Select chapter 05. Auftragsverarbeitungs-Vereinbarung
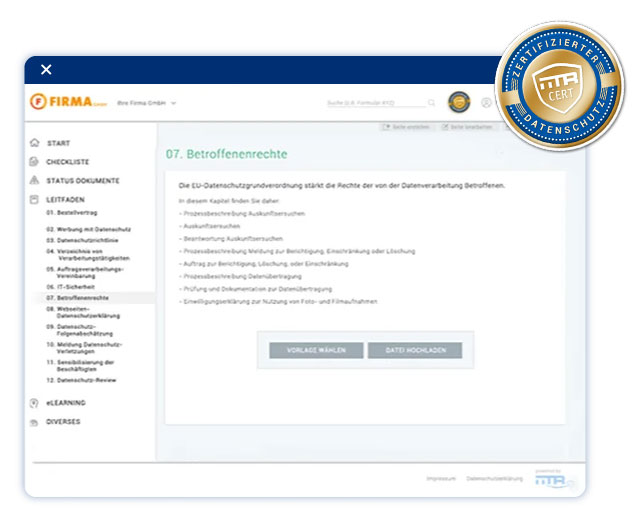 pos(85,272)
